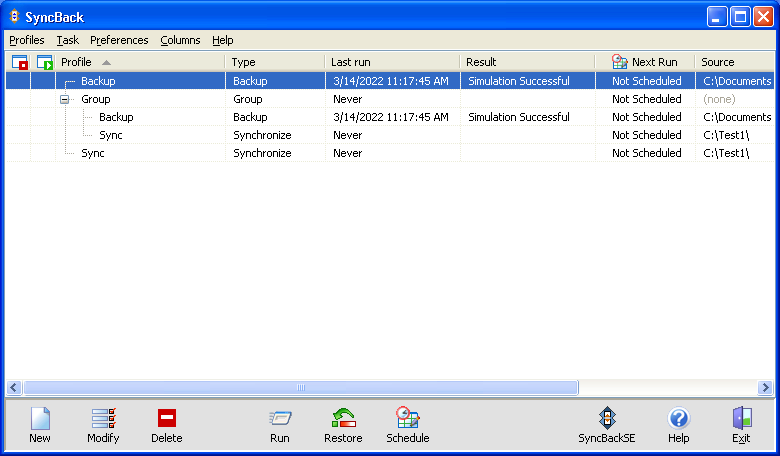Screen dimensions: 780x456
Task: Click the nested Backup row's last run date
Action: pyautogui.click(x=391, y=117)
